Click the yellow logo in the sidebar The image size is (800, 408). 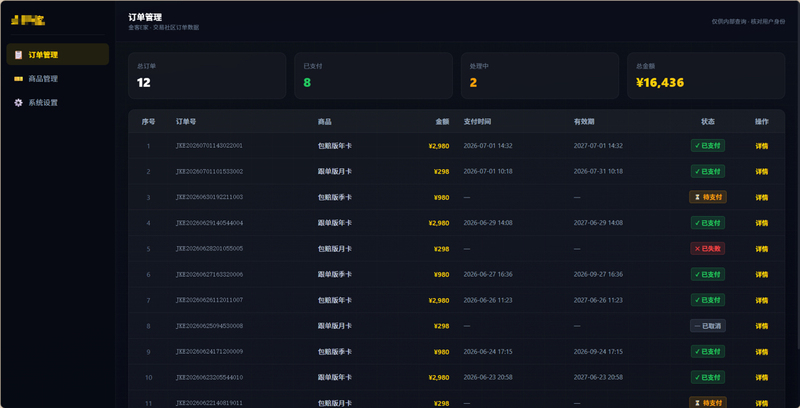(28, 20)
